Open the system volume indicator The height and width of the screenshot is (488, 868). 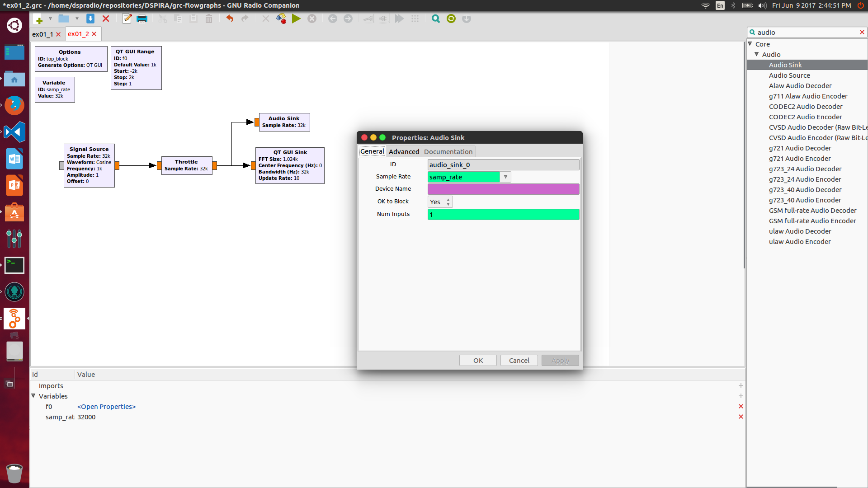tap(763, 5)
